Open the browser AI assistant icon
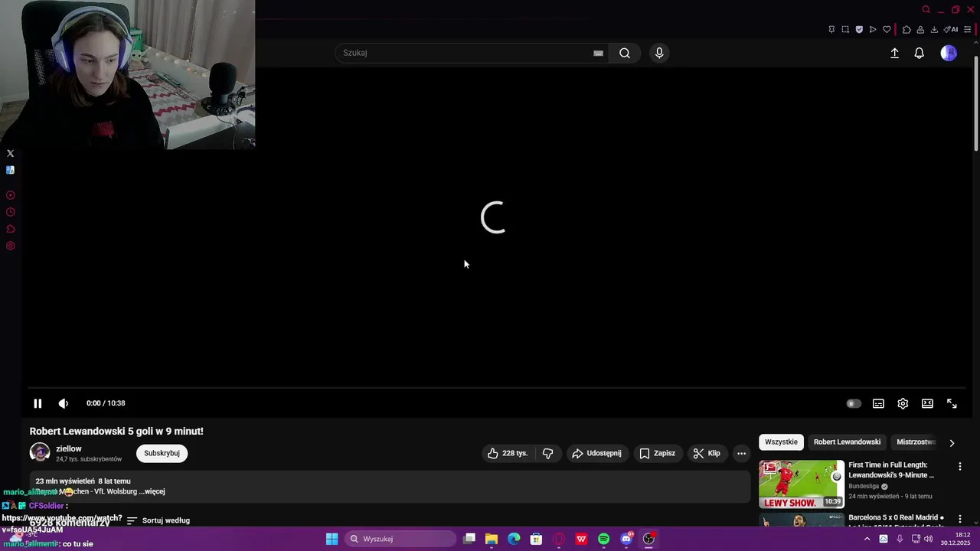Viewport: 980px width, 551px height. click(951, 30)
